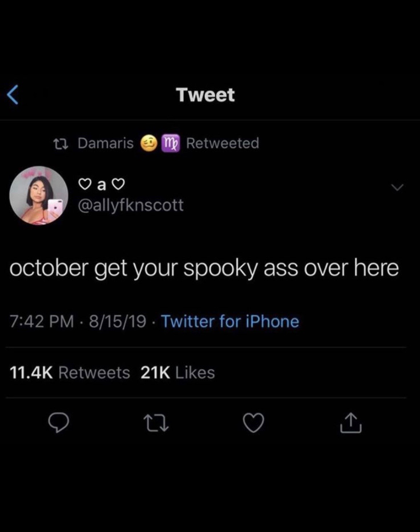420x532 pixels.
Task: Retweet using the bottom retweet icon
Action: [x=156, y=423]
